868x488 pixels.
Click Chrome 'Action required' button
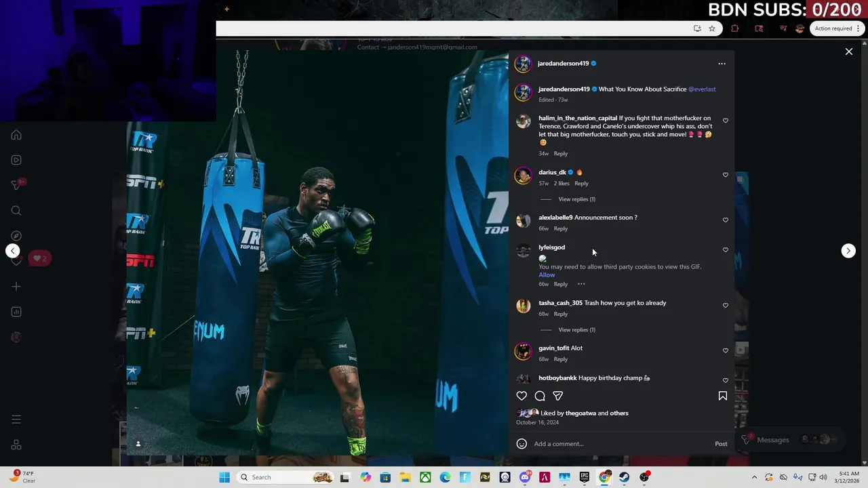tap(835, 28)
